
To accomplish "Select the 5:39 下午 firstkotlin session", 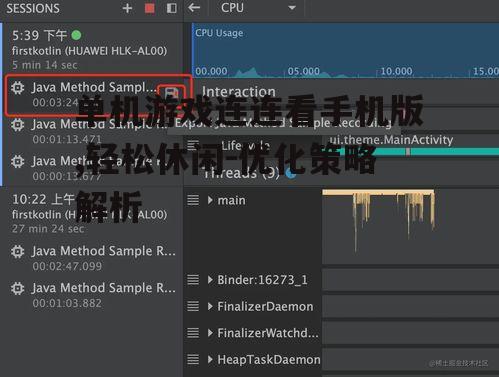I will coord(92,49).
